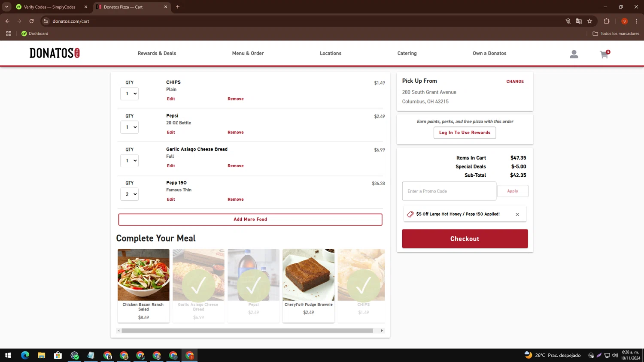Open the shopping cart icon

tap(605, 54)
